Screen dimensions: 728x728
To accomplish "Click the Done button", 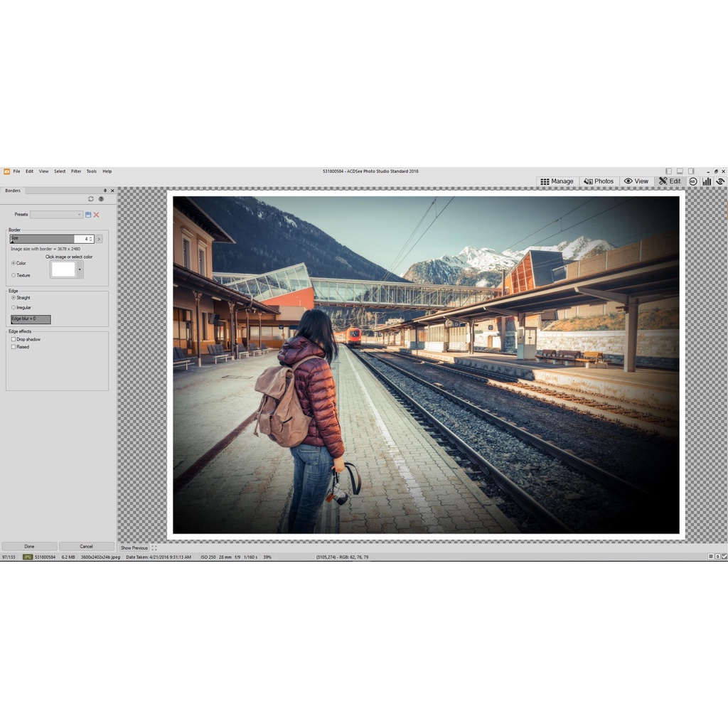I will [29, 547].
